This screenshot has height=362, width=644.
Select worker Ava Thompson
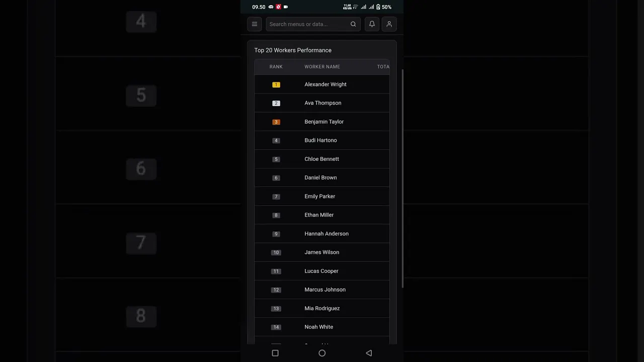(x=323, y=103)
